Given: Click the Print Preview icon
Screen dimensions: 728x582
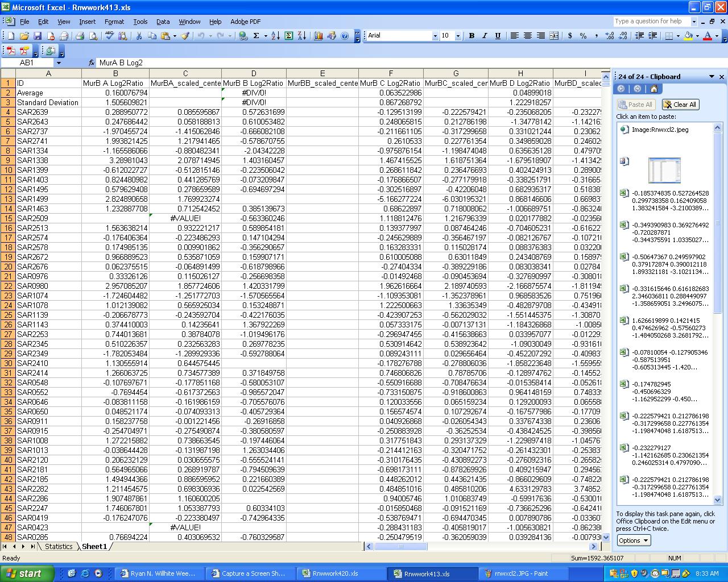Looking at the screenshot, I should click(93, 36).
